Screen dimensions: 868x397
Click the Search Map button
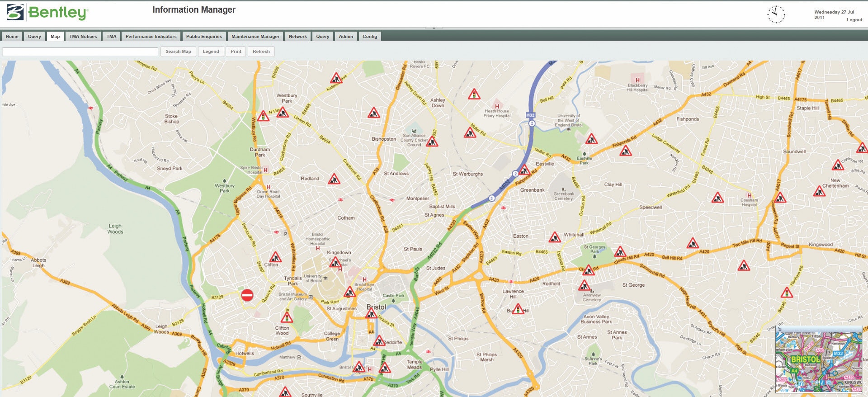coord(179,52)
